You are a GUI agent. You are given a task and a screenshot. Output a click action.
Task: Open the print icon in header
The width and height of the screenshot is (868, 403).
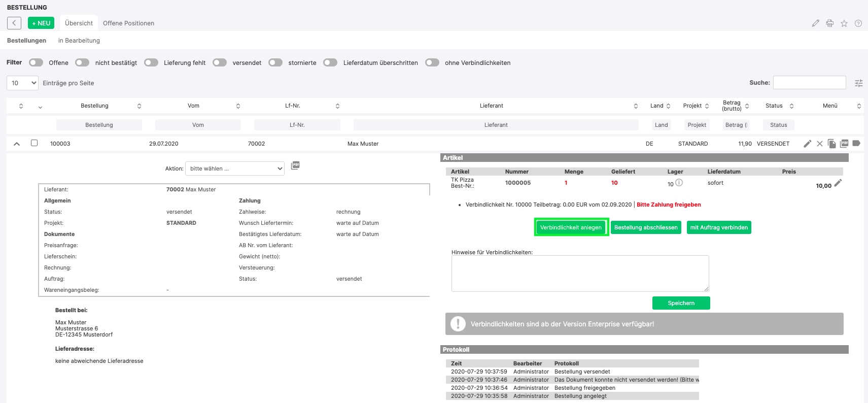point(829,23)
